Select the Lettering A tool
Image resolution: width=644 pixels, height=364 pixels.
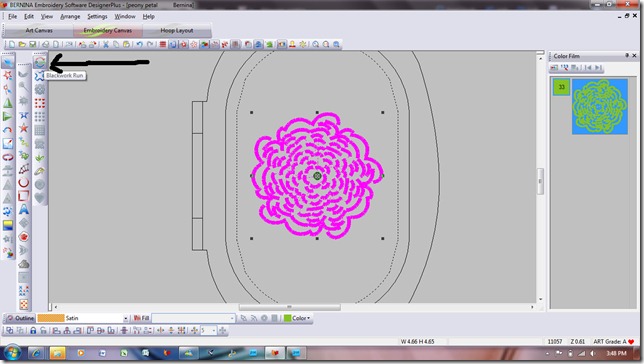click(23, 210)
